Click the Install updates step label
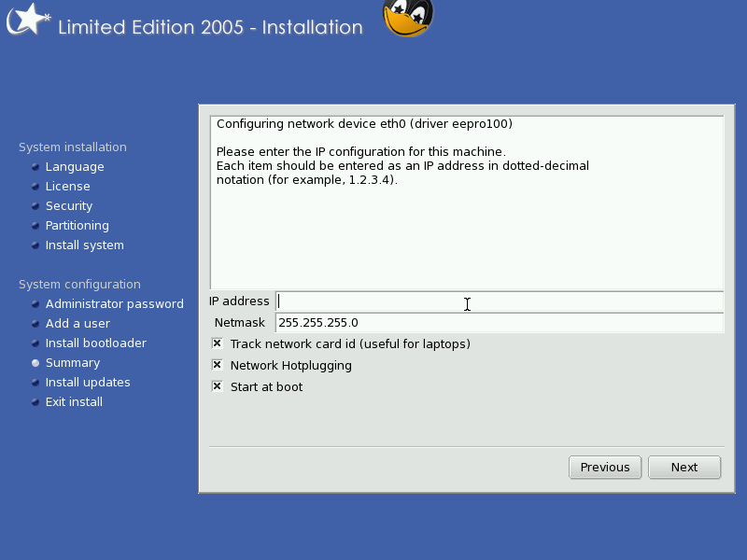This screenshot has width=747, height=560. (x=88, y=383)
